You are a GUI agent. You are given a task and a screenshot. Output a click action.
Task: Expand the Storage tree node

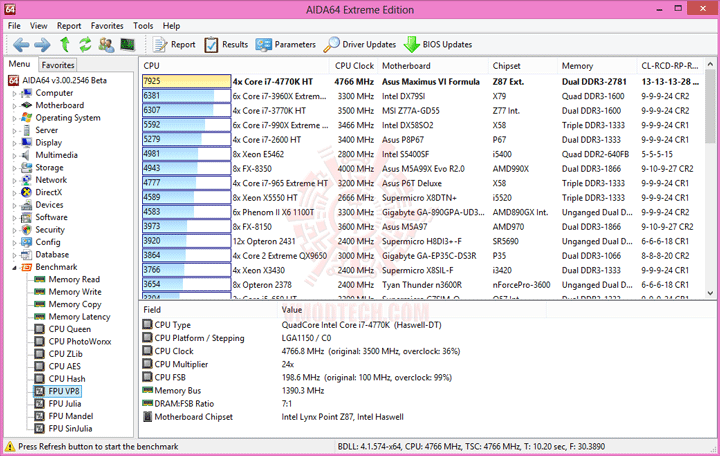coord(14,168)
